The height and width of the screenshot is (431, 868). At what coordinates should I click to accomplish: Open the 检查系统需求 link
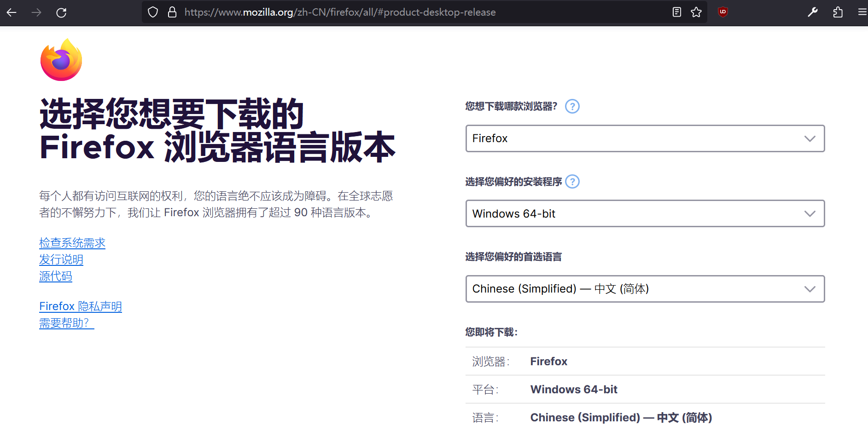point(72,243)
